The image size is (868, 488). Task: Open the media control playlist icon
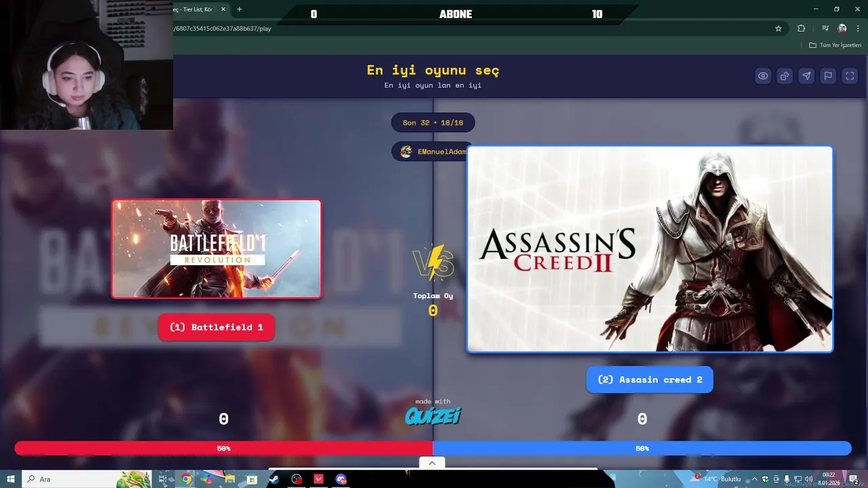pos(825,28)
